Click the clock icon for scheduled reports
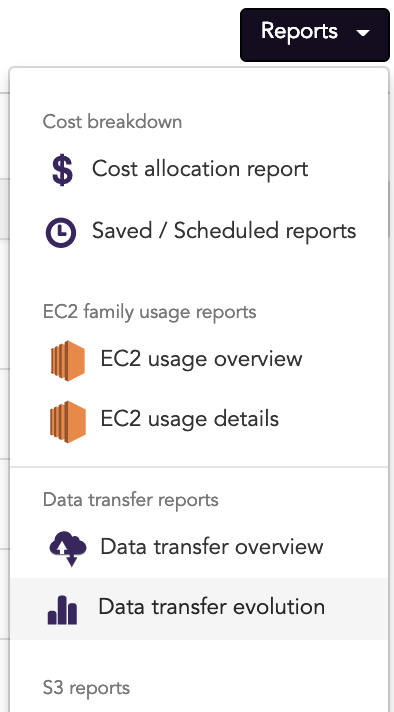The image size is (394, 712). 61,232
